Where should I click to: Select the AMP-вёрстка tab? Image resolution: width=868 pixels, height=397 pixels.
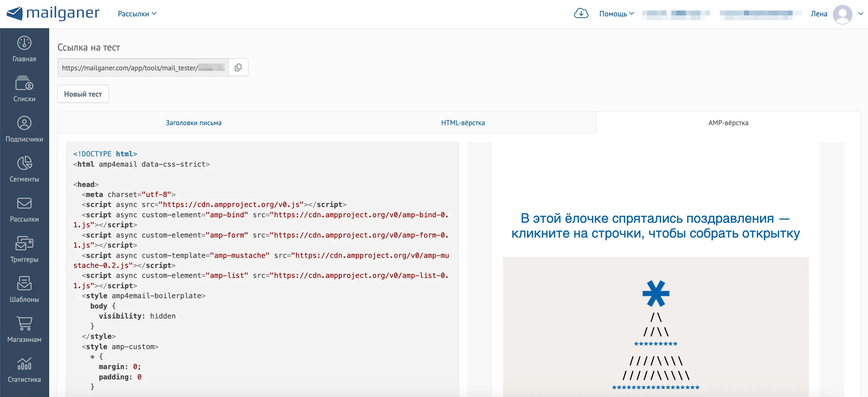pos(728,123)
